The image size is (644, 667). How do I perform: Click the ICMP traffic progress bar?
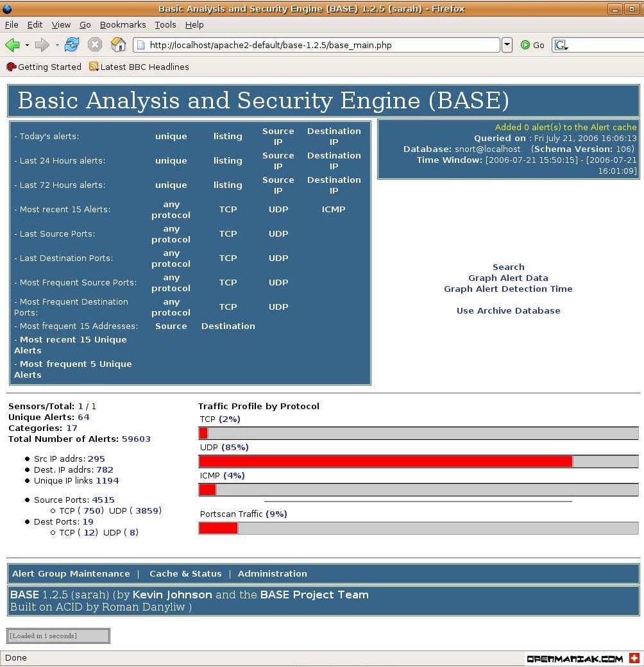[x=418, y=489]
